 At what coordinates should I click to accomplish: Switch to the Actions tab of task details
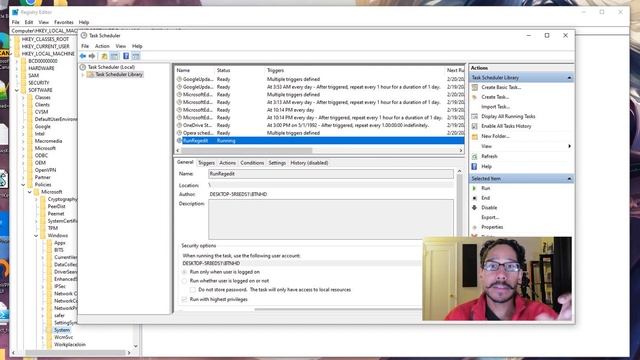[227, 163]
